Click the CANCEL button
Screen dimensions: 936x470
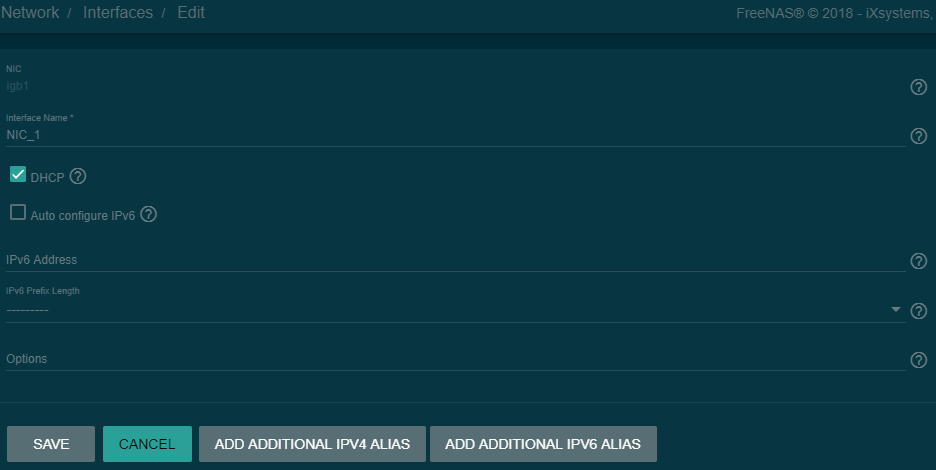(x=147, y=444)
